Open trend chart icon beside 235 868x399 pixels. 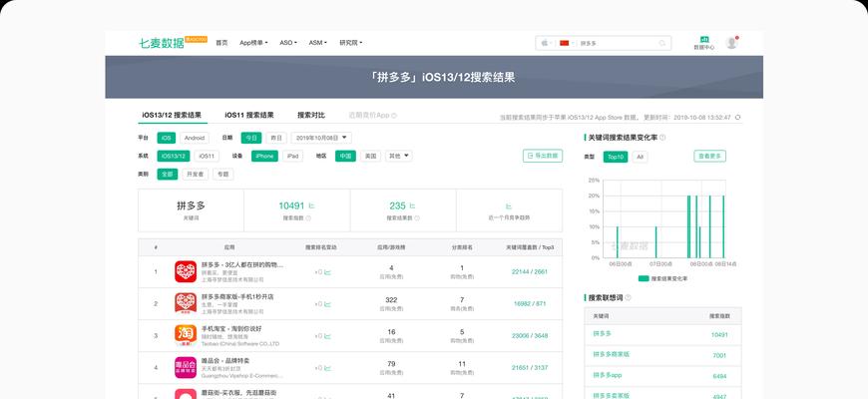[x=412, y=205]
